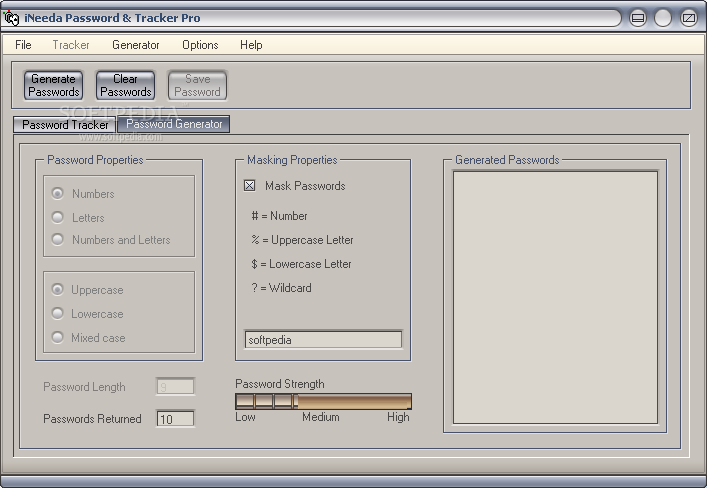
Task: Click the '% = Uppercase Letter' legend text
Action: coord(302,240)
